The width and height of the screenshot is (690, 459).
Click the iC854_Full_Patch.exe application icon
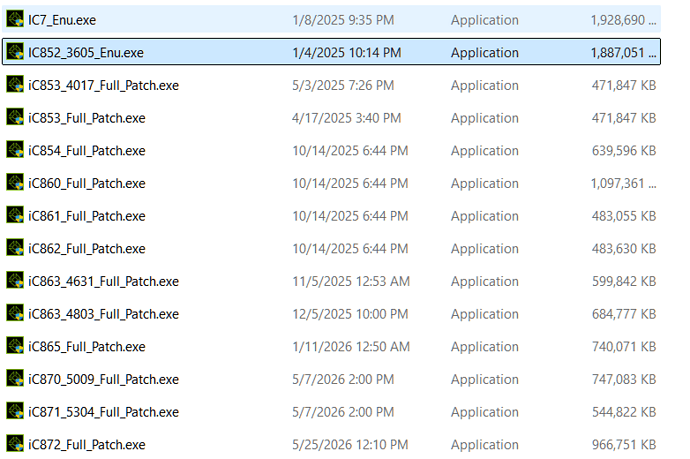tap(15, 150)
